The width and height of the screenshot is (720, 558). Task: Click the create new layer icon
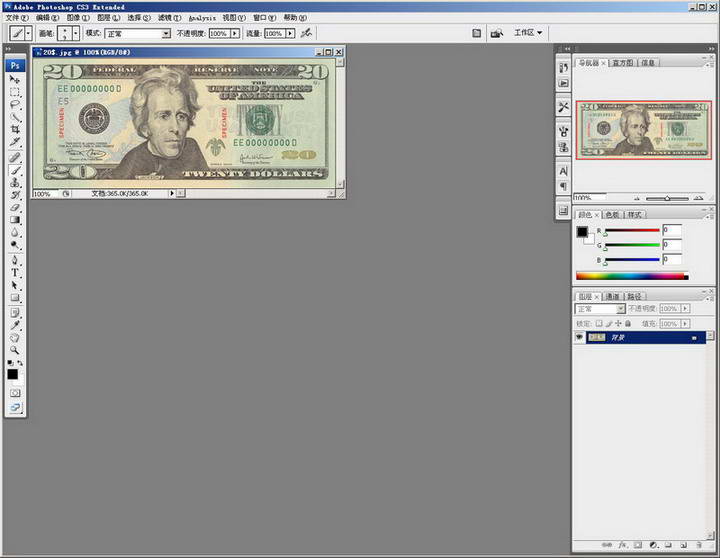coord(685,545)
